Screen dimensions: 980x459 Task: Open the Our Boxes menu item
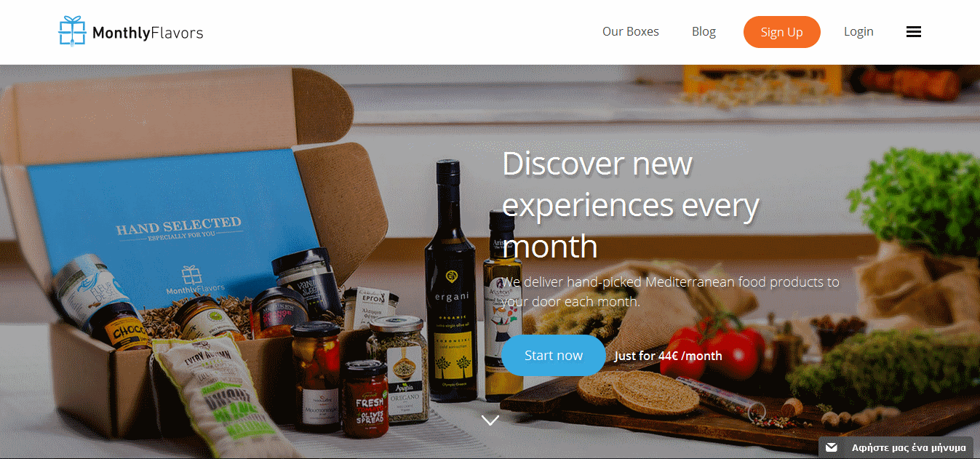tap(631, 32)
